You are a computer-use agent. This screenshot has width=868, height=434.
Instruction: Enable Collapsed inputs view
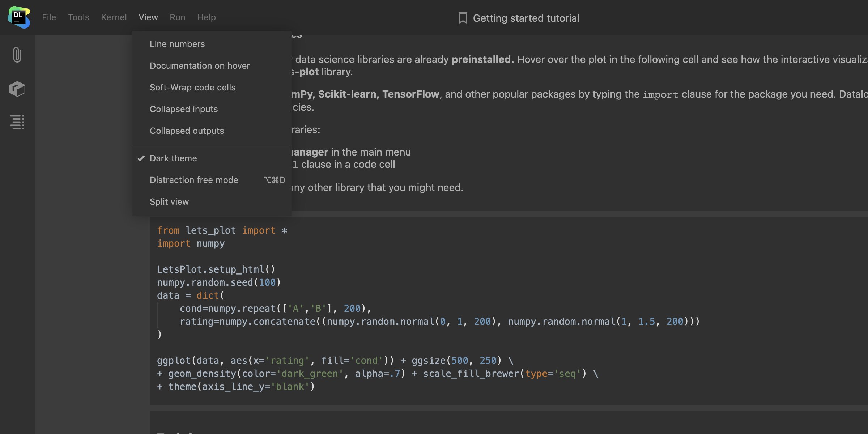[184, 109]
